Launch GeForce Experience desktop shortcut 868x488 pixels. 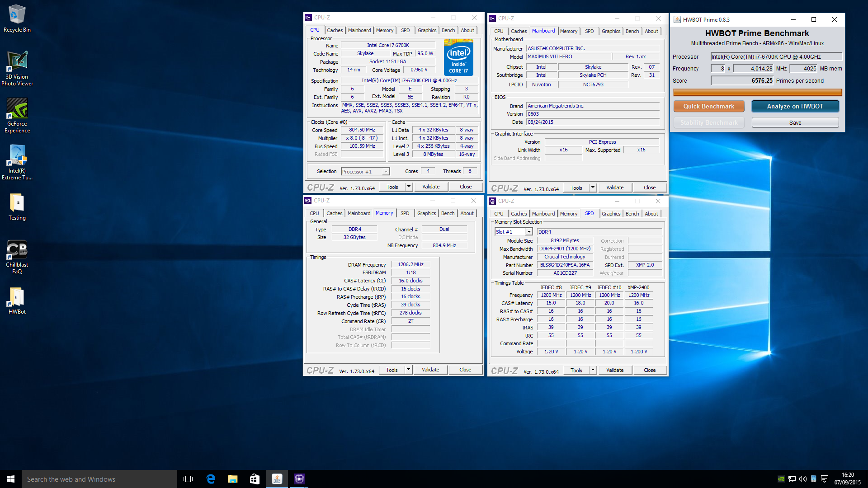17,116
